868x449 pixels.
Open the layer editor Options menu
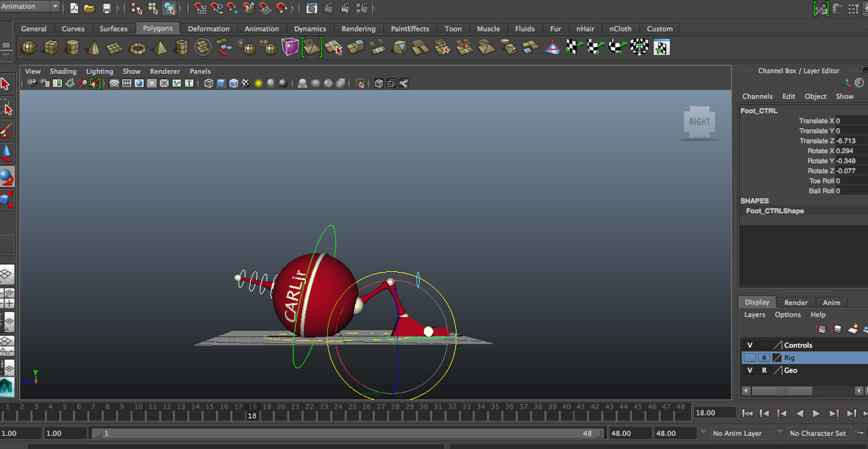click(787, 315)
